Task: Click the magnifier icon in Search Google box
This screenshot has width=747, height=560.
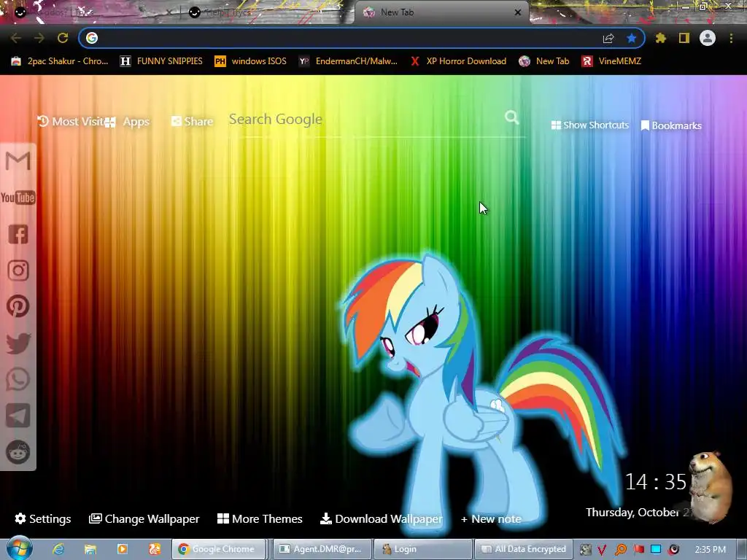Action: pos(511,117)
